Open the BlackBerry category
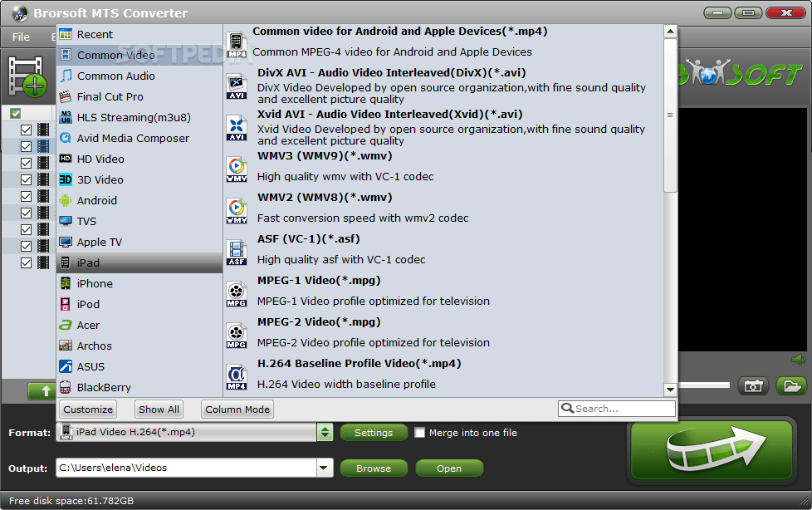 [139, 386]
